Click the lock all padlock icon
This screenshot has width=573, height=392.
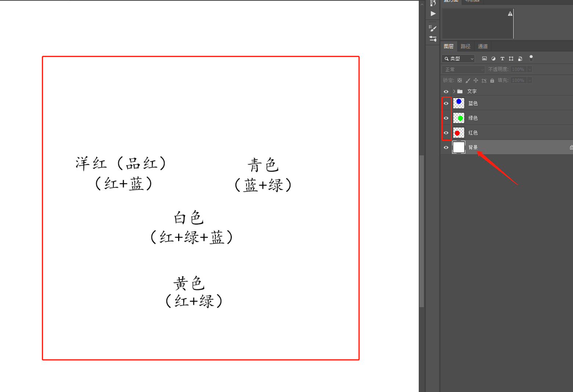[492, 80]
